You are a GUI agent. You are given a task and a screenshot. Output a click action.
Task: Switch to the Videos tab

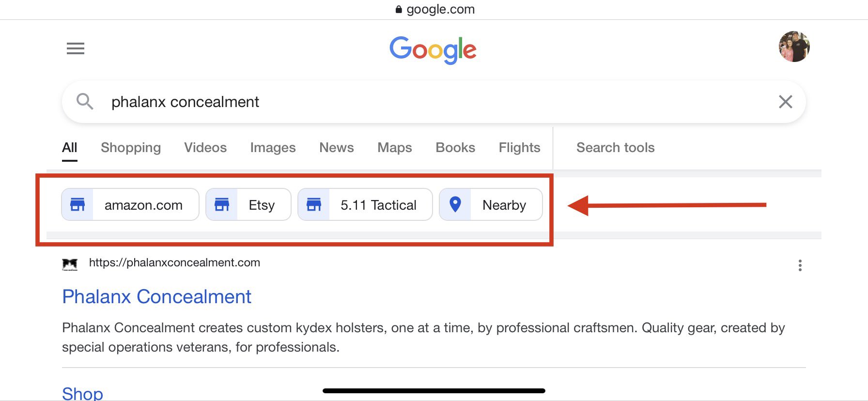click(205, 148)
